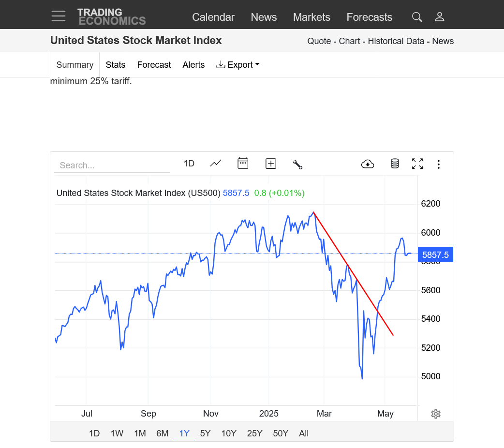Image resolution: width=504 pixels, height=448 pixels.
Task: Open the chart wrench tools
Action: point(297,164)
